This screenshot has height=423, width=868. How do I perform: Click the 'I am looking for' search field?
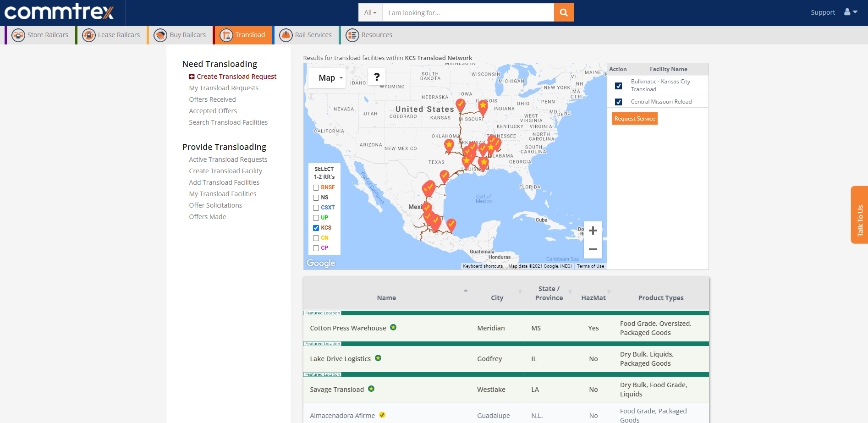tap(467, 12)
